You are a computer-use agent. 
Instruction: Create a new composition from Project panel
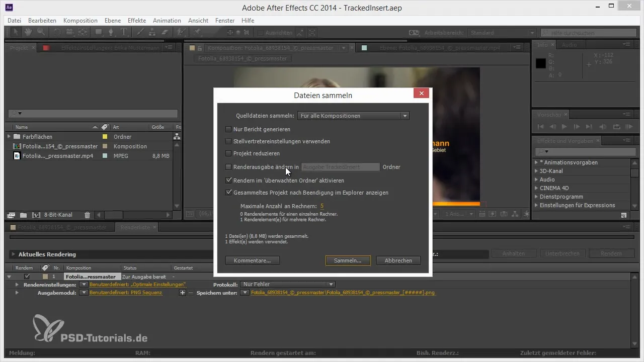click(x=36, y=215)
